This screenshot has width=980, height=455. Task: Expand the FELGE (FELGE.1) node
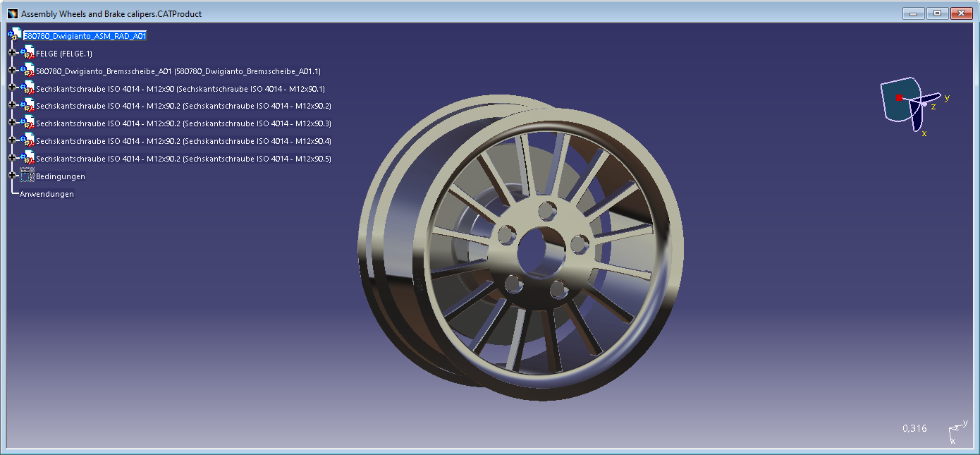[12, 53]
